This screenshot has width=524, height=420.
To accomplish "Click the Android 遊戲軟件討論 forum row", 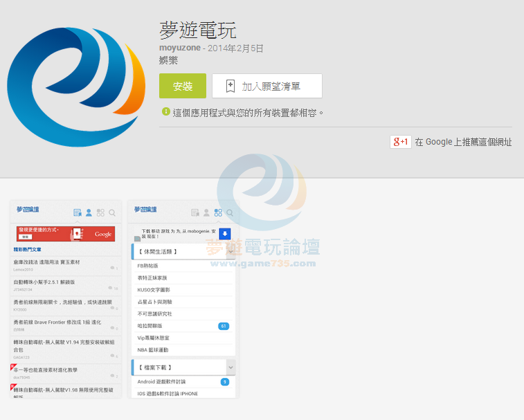I will [x=183, y=381].
